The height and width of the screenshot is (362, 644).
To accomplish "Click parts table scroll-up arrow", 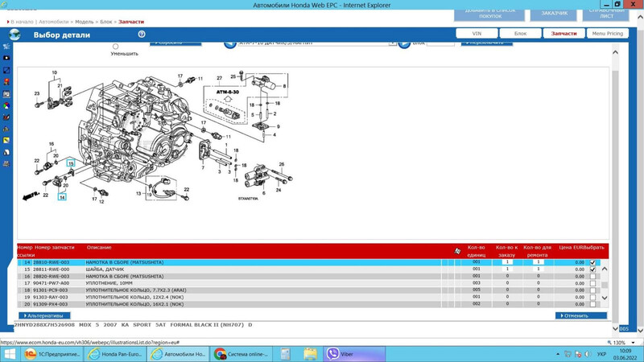I will click(605, 269).
